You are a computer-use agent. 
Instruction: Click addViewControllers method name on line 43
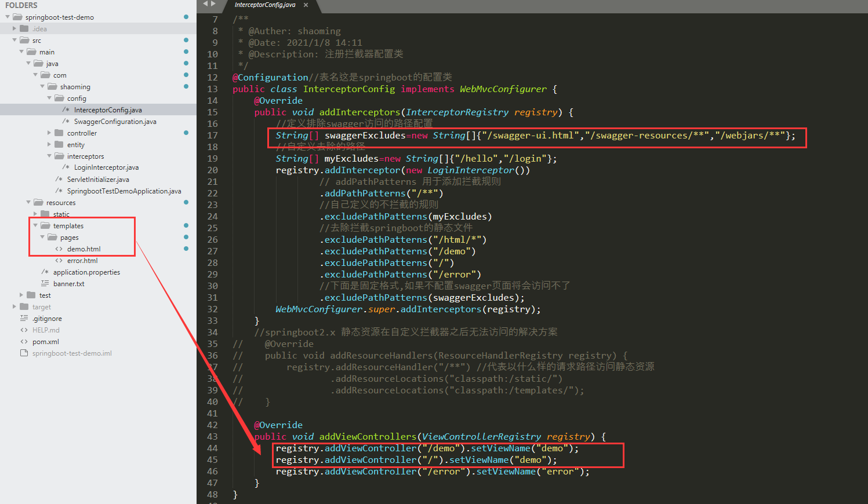[x=368, y=436]
